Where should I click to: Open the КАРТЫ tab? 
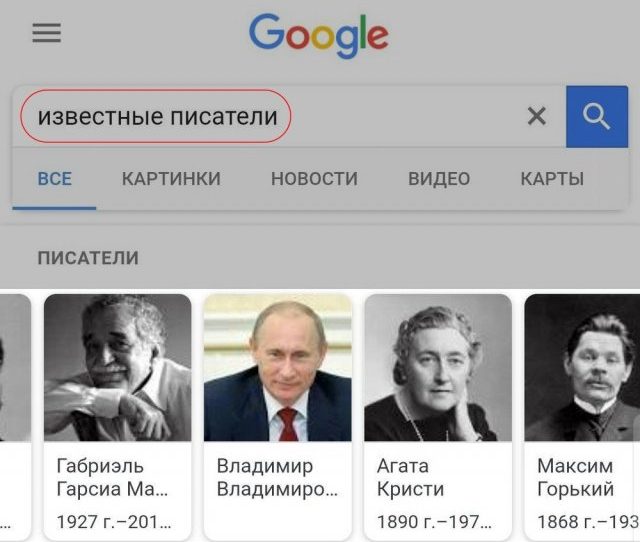(552, 179)
